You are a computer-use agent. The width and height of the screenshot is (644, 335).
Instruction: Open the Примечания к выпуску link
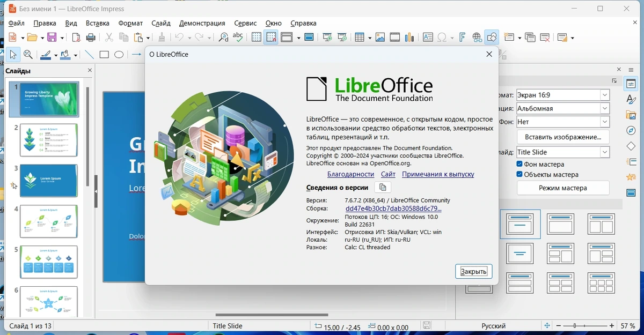coord(438,174)
